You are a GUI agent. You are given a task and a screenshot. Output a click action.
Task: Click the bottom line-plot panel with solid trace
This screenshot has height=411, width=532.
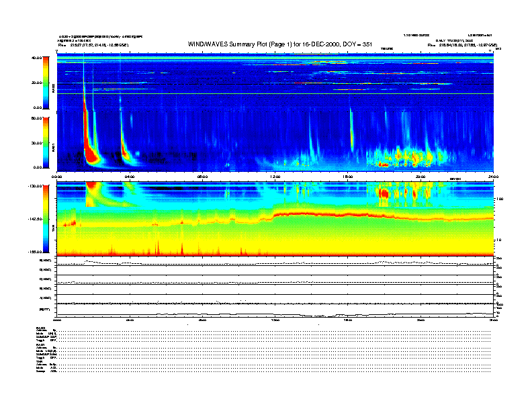coord(275,311)
